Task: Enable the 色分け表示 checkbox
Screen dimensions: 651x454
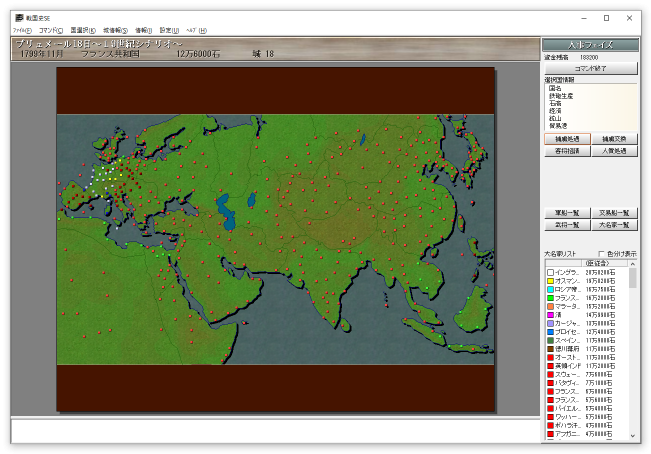Action: tap(602, 254)
